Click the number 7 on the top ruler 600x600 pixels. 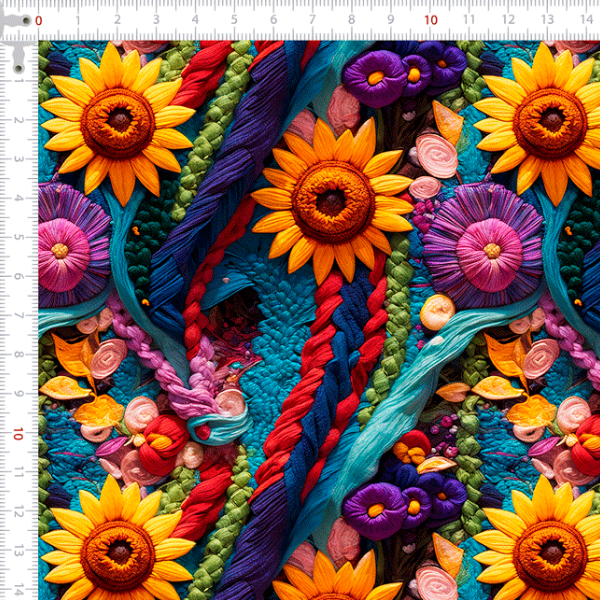pos(313,20)
